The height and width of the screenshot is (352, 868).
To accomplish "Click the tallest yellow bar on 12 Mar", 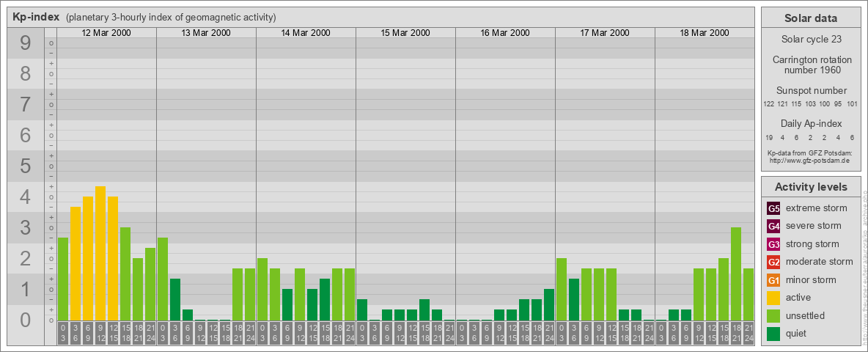I will pyautogui.click(x=100, y=253).
